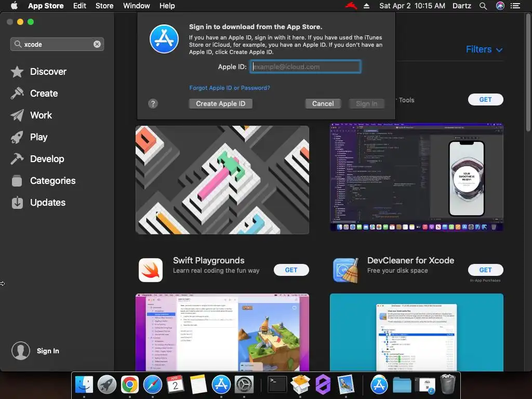Cancel the sign-in dialog
Image resolution: width=532 pixels, height=399 pixels.
point(323,104)
